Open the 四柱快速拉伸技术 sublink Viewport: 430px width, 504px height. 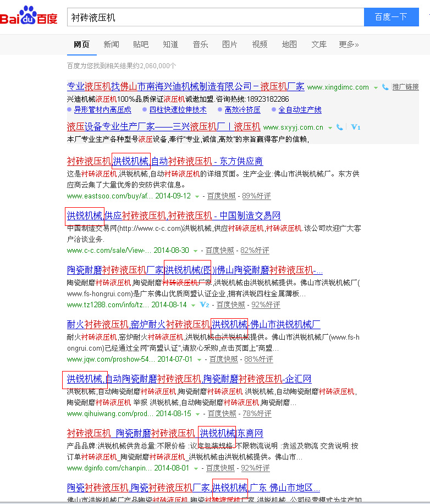point(178,109)
